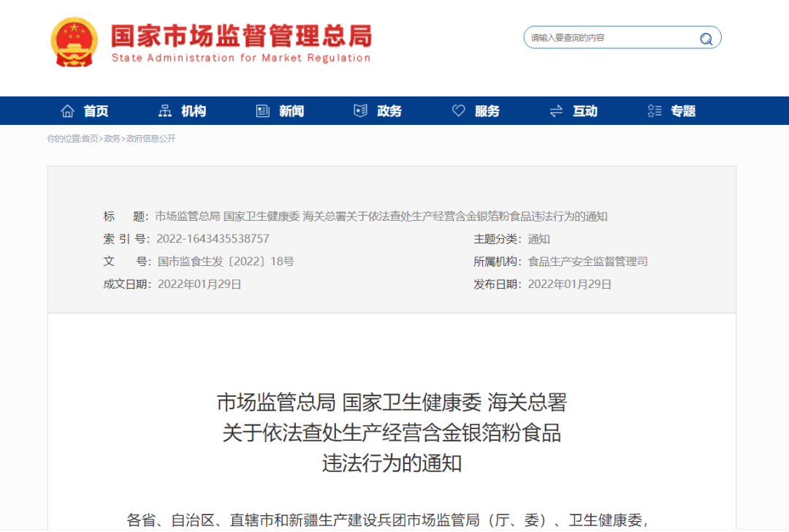Click the organization chart icon beside 机构
This screenshot has height=532, width=789.
point(165,111)
